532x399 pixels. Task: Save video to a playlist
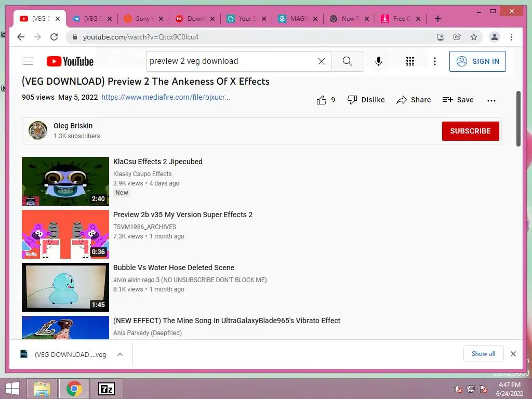(458, 100)
